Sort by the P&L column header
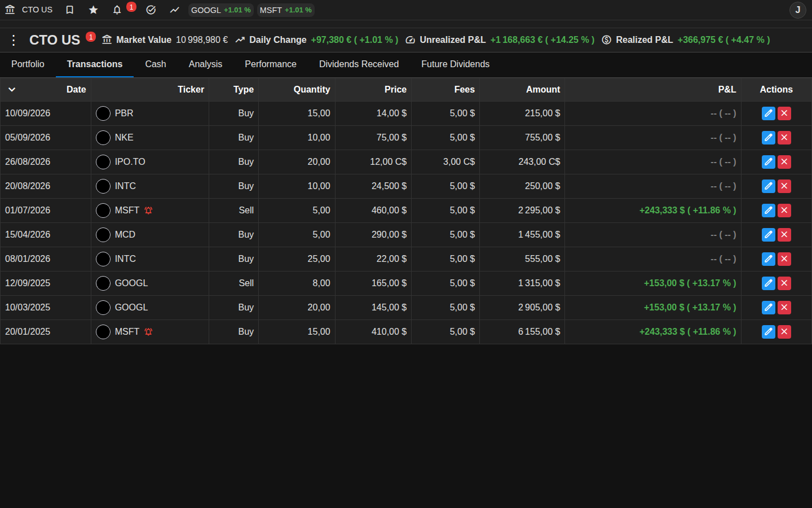The image size is (812, 508). [x=727, y=89]
